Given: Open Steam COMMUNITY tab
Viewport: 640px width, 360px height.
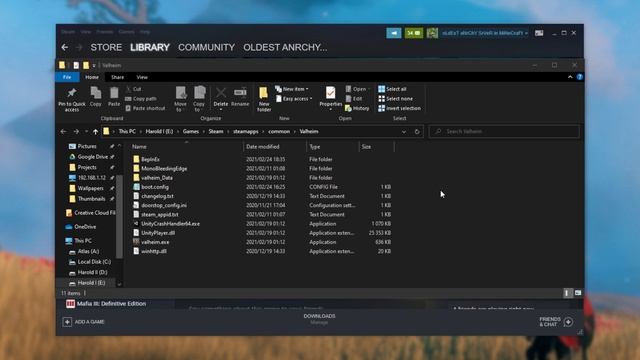Looking at the screenshot, I should point(206,47).
